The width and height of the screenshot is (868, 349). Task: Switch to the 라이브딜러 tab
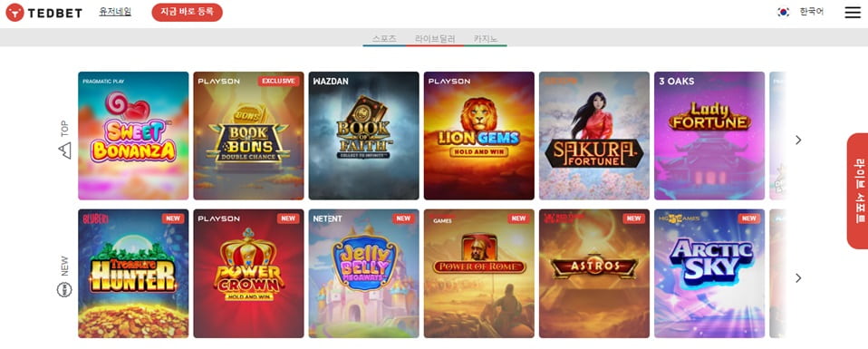pyautogui.click(x=435, y=39)
